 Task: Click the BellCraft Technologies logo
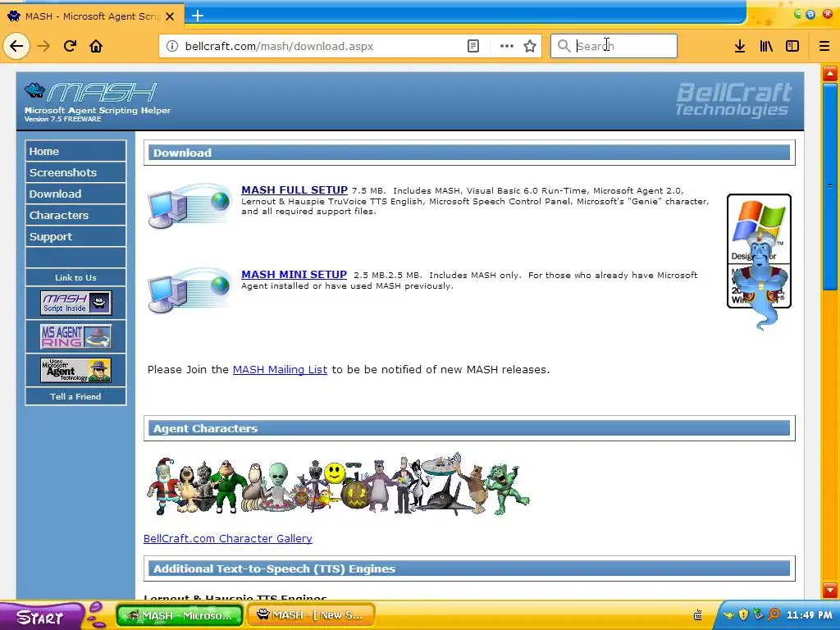pyautogui.click(x=733, y=99)
